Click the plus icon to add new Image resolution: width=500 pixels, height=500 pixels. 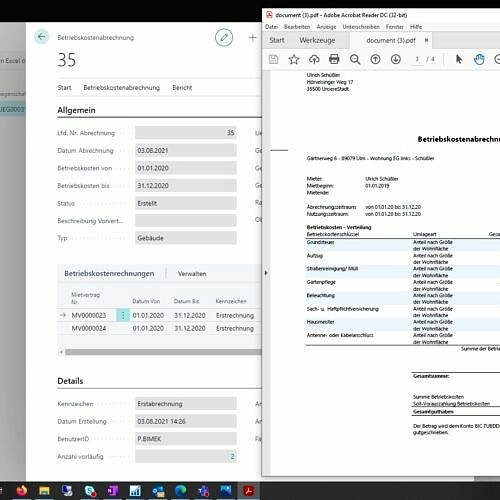coord(252,38)
